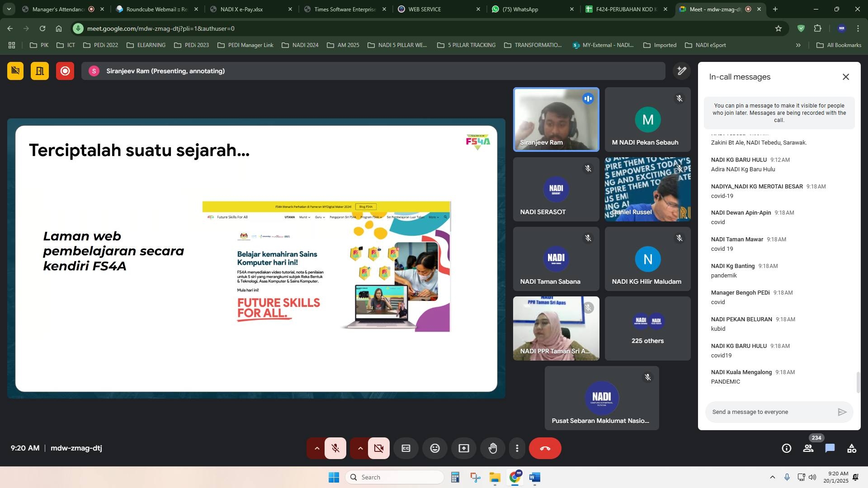Reload the Meet page
Screen dimensions: 868x488
click(x=42, y=28)
